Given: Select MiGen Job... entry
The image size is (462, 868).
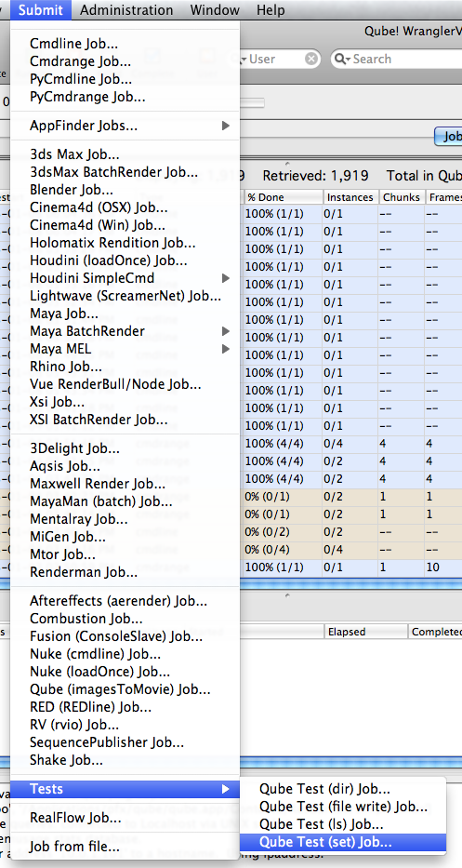Looking at the screenshot, I should point(125,537).
